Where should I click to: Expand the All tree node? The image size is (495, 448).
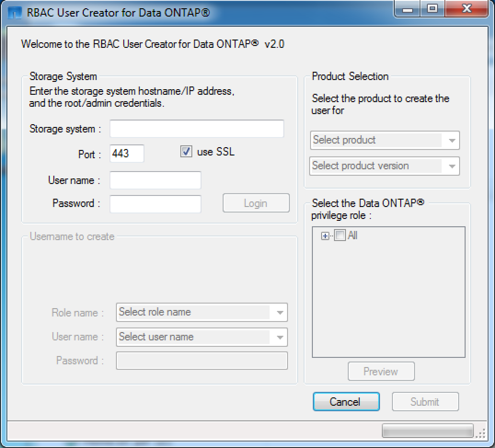click(325, 236)
